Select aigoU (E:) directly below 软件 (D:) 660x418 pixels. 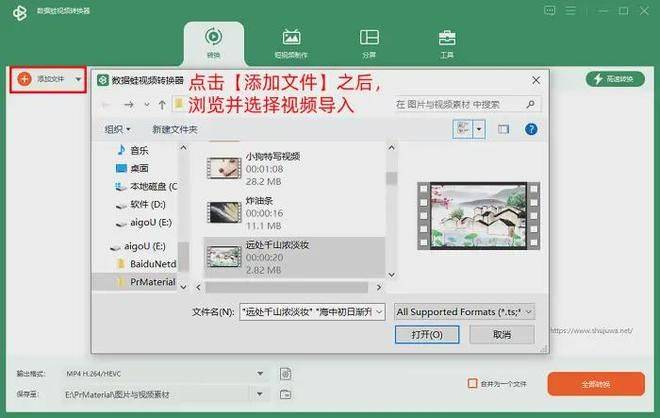coord(150,222)
